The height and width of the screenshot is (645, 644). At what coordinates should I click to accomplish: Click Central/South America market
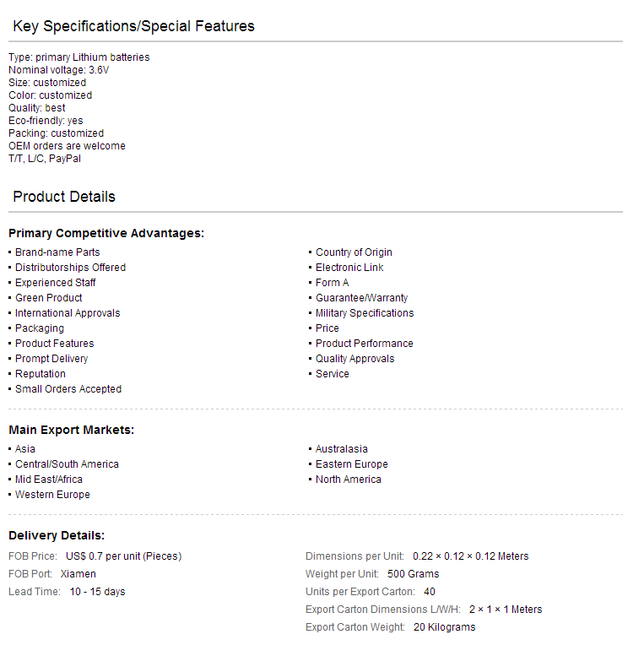(x=67, y=464)
